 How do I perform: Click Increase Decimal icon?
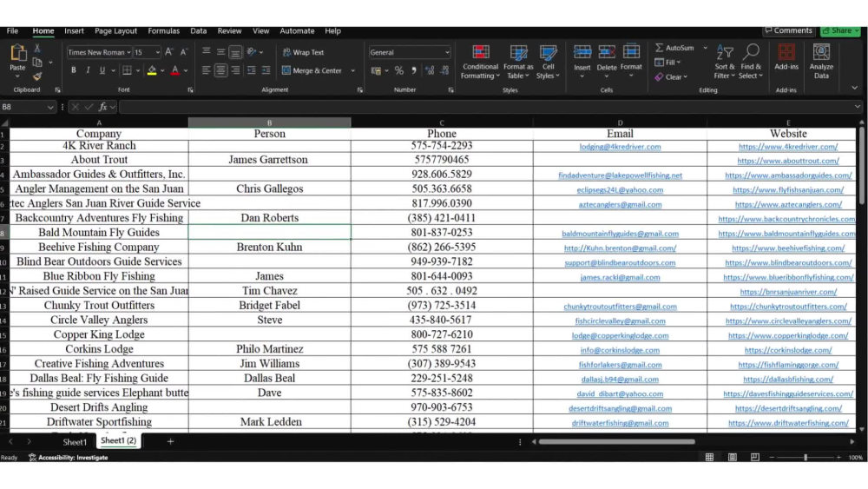(x=430, y=70)
